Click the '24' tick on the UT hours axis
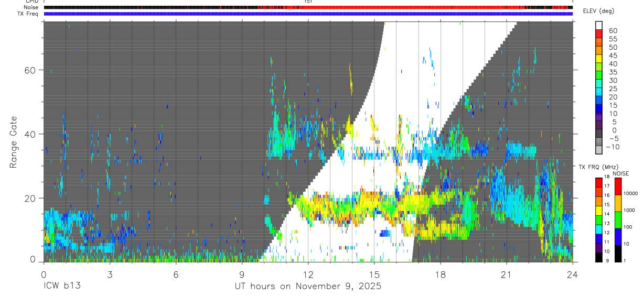 click(x=572, y=274)
